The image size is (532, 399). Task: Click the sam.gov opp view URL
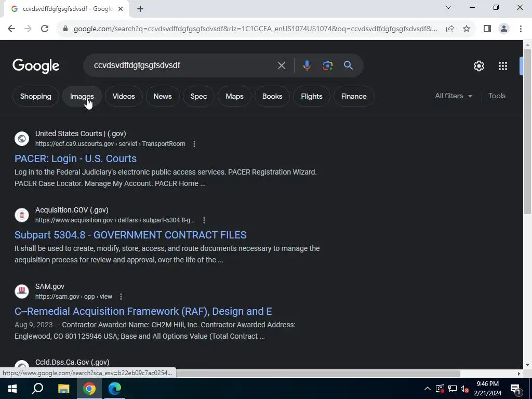[74, 297]
